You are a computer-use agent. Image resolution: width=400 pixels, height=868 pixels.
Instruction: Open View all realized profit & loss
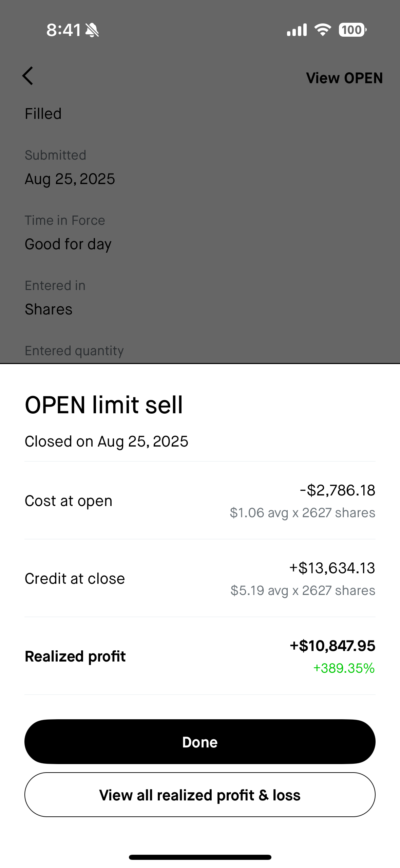click(x=200, y=795)
